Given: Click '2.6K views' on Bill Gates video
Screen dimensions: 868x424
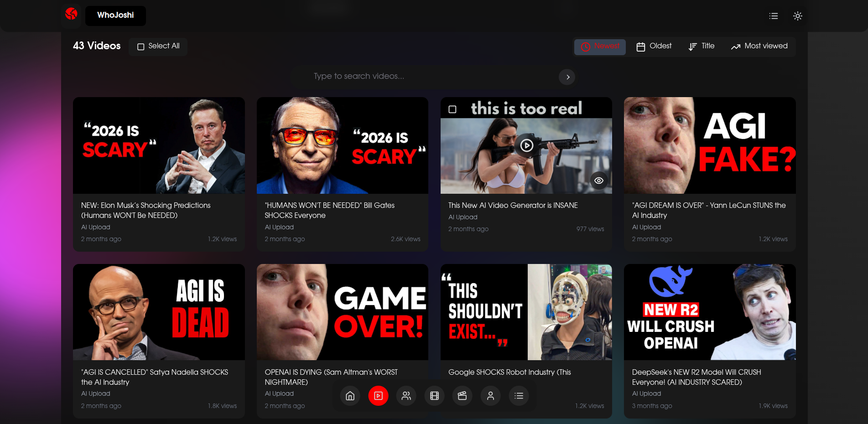Looking at the screenshot, I should 405,239.
